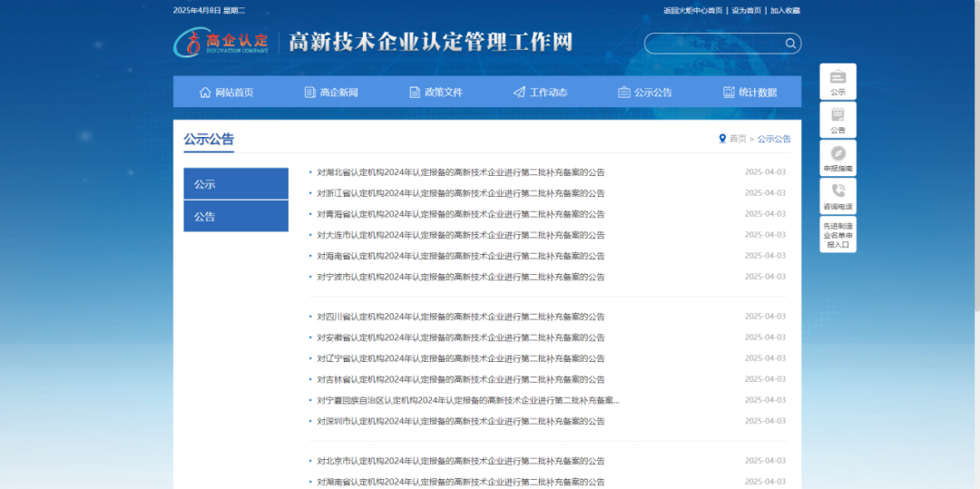The image size is (980, 489).
Task: Open the 公告 floating sidebar icon
Action: [838, 120]
